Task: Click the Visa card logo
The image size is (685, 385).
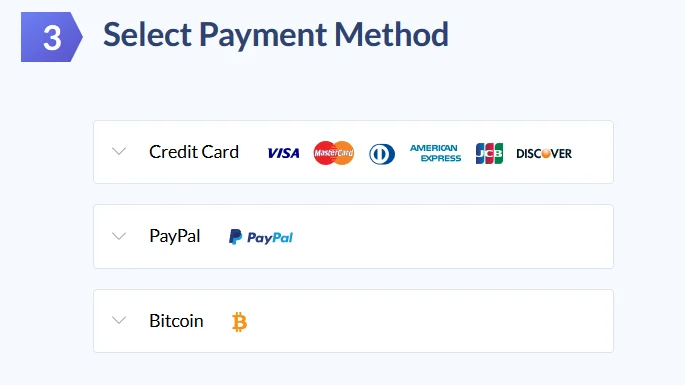Action: click(x=284, y=153)
